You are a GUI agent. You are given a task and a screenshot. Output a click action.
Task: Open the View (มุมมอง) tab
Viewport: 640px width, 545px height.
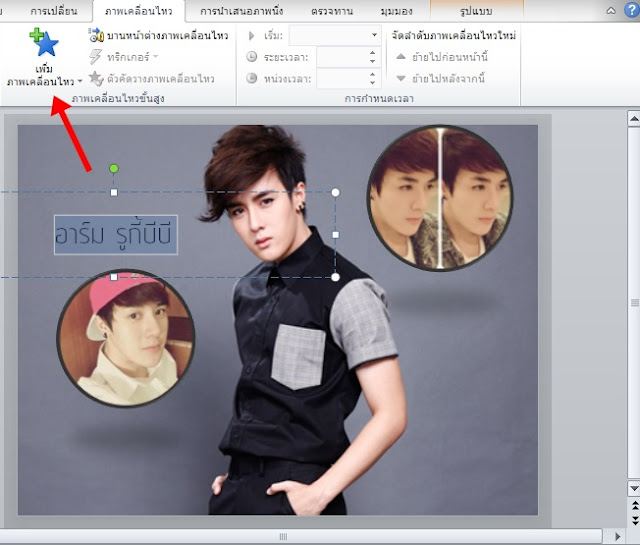click(396, 11)
